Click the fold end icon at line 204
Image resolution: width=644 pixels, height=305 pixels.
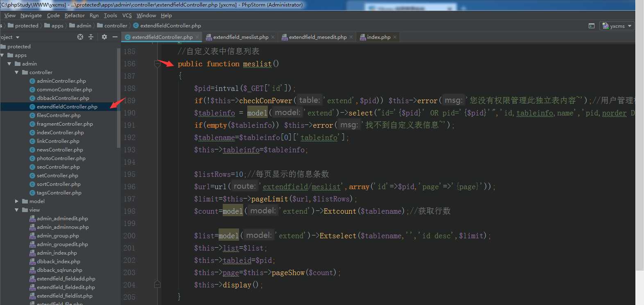pyautogui.click(x=157, y=284)
